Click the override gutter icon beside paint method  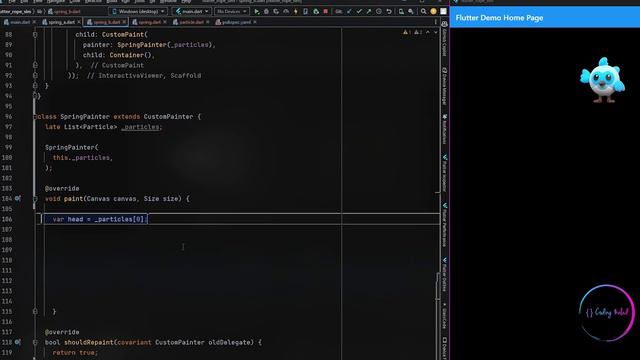click(x=18, y=198)
